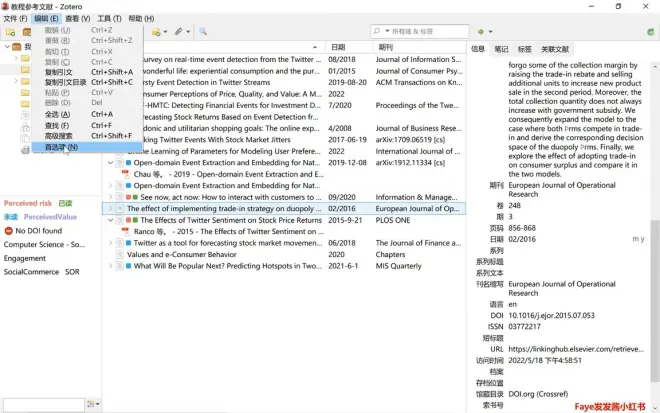
Task: Open the 文件 (F) menu
Action: coord(15,19)
